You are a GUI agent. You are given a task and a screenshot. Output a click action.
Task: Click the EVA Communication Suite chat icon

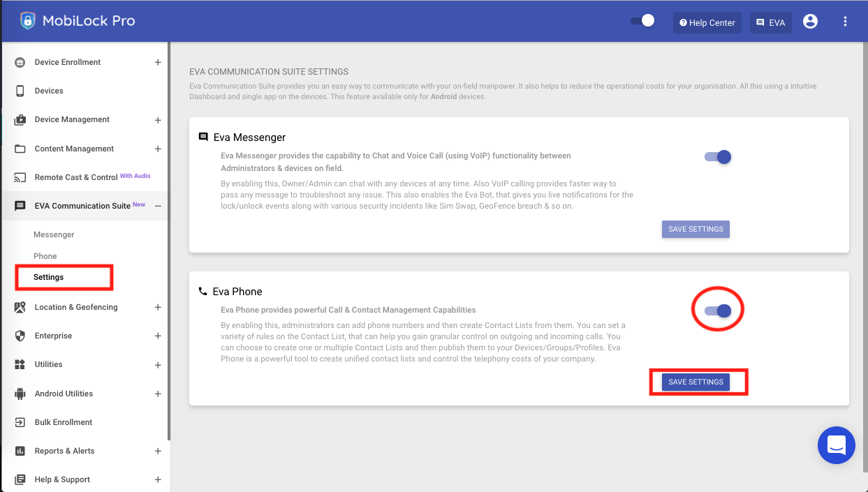click(x=20, y=206)
